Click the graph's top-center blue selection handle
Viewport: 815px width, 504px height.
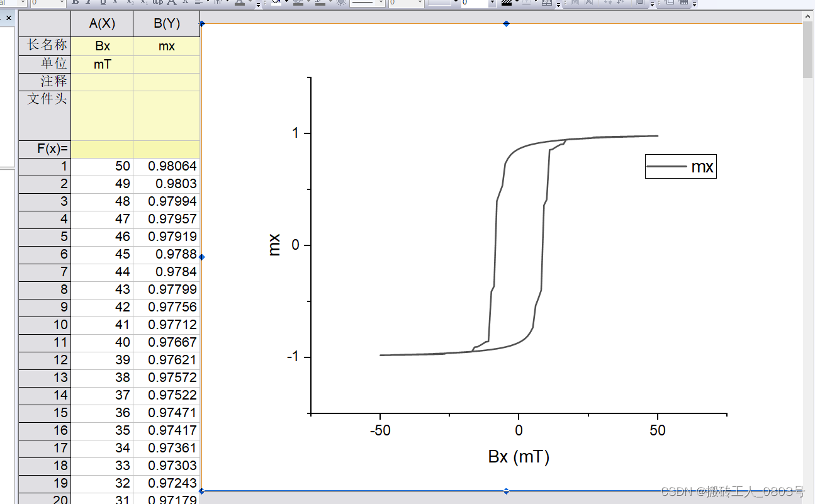pos(506,24)
